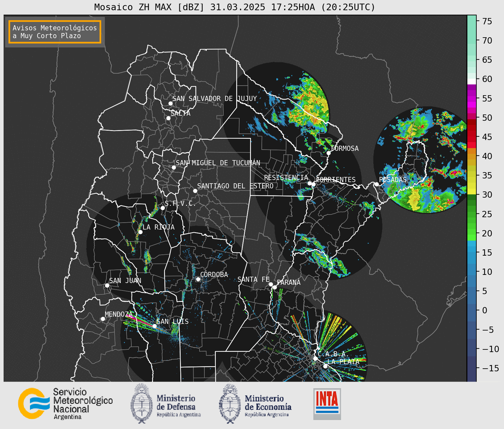Select the Mendoza city marker

103,319
